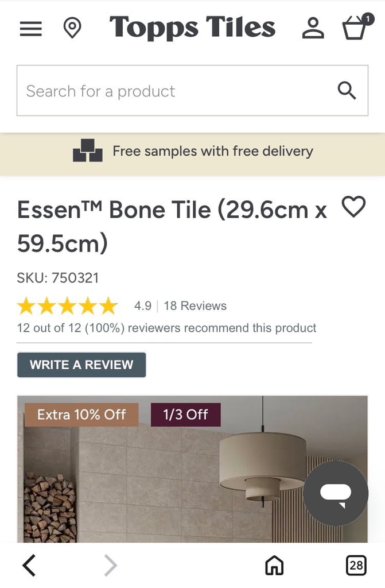Screen dimensions: 385x588
Task: View the shopping basket
Action: (355, 28)
